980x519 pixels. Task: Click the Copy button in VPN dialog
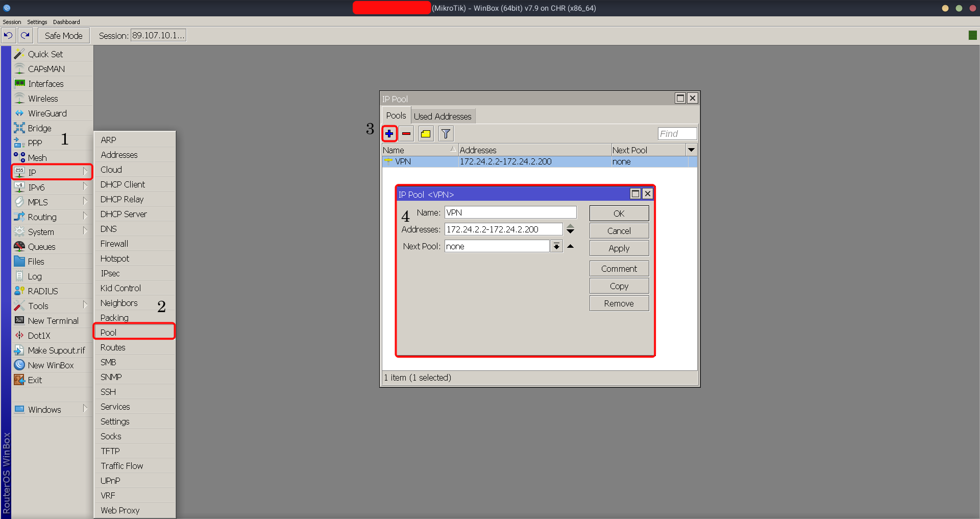tap(619, 286)
